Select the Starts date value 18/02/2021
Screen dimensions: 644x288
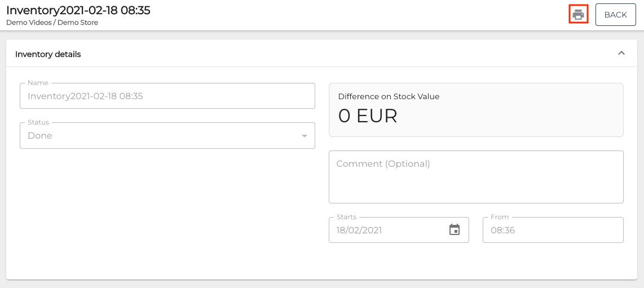pyautogui.click(x=360, y=231)
